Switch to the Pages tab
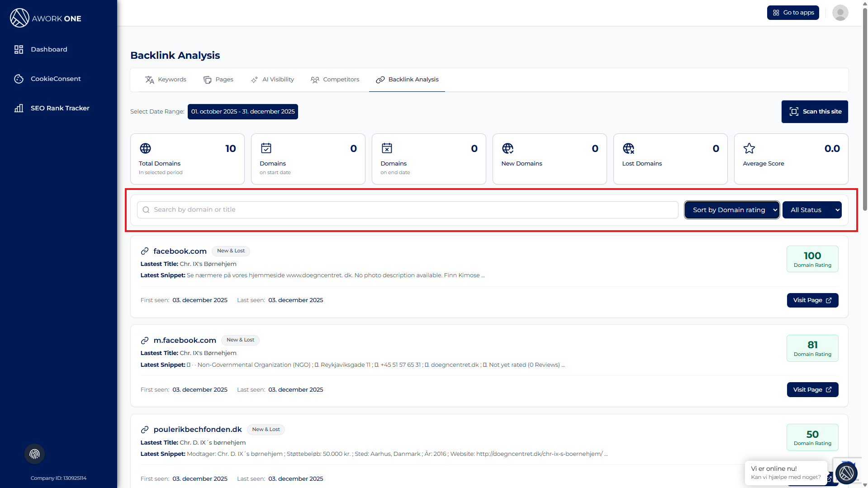The width and height of the screenshot is (868, 488). click(x=218, y=80)
